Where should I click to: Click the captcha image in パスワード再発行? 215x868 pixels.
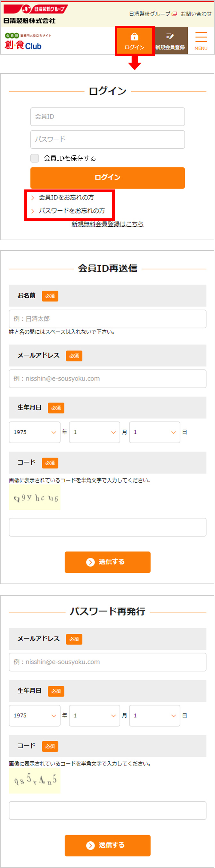[x=35, y=780]
